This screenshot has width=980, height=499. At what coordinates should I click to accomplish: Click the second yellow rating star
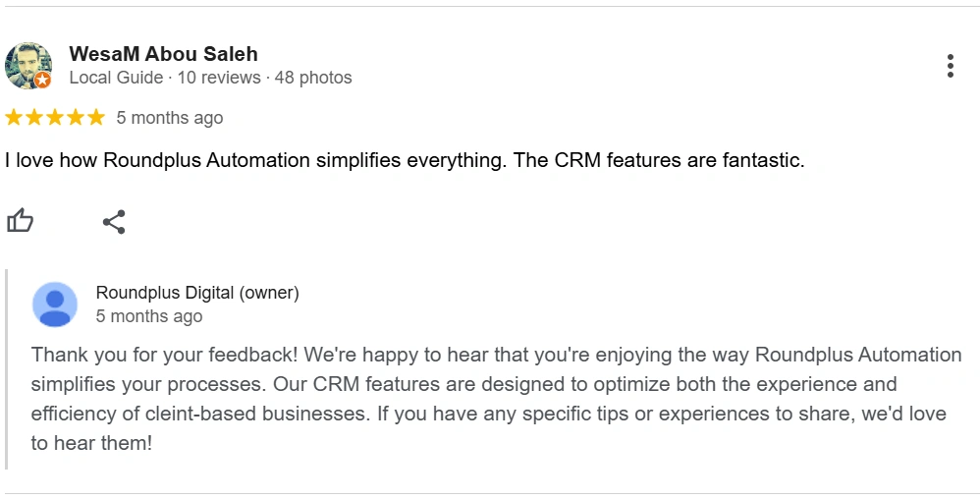34,117
